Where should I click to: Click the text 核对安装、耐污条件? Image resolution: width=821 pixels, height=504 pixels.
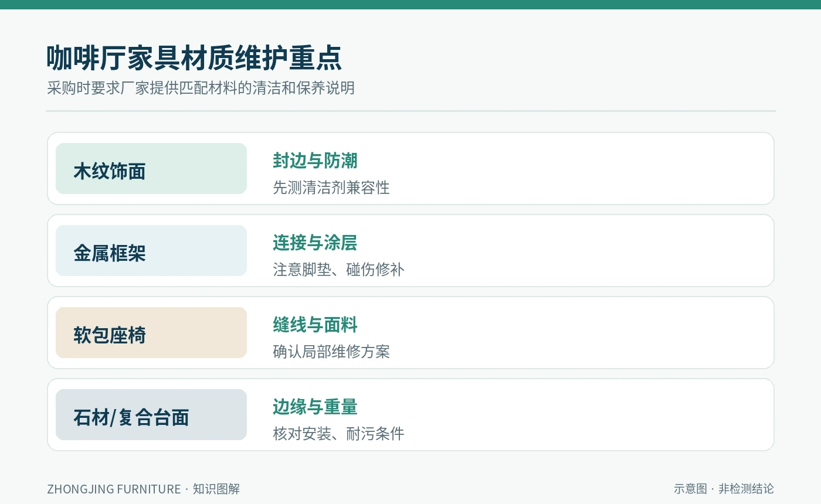338,434
